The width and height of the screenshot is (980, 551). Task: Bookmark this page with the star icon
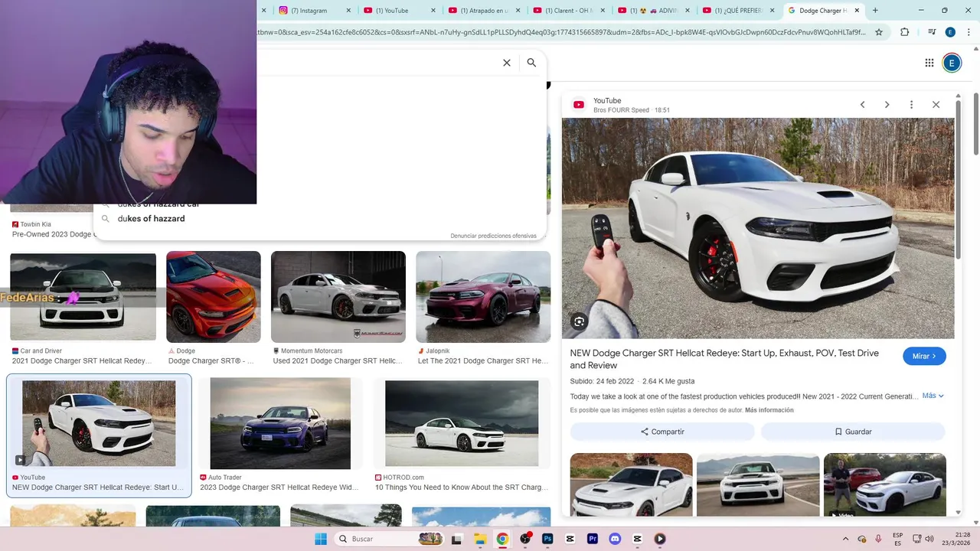point(879,32)
